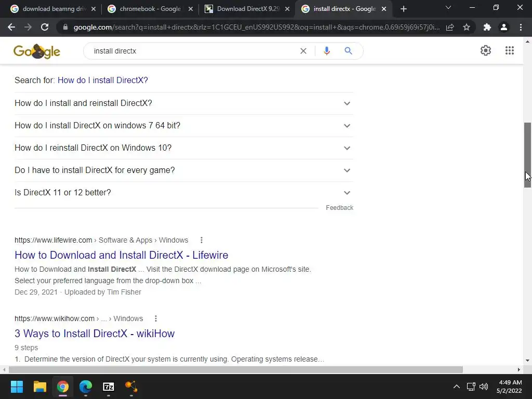This screenshot has width=532, height=399.
Task: Open Microsoft Edge from the taskbar
Action: pos(86,387)
